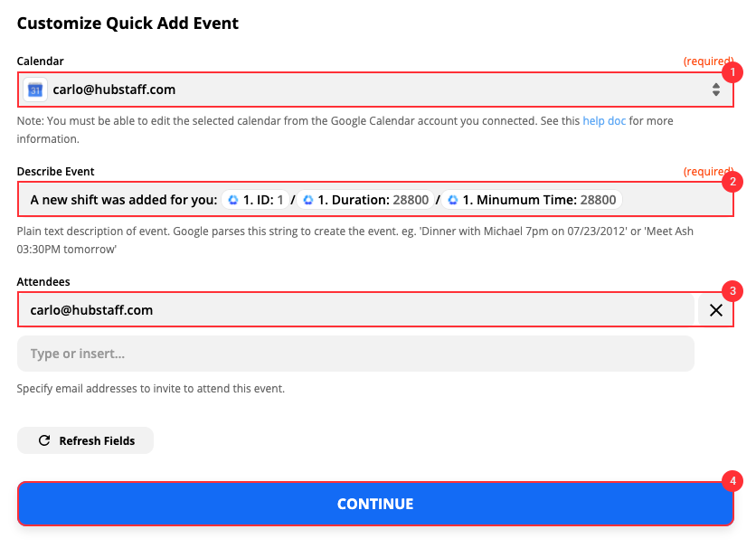
Task: Click the Google Calendar icon in the Calendar field
Action: point(35,90)
